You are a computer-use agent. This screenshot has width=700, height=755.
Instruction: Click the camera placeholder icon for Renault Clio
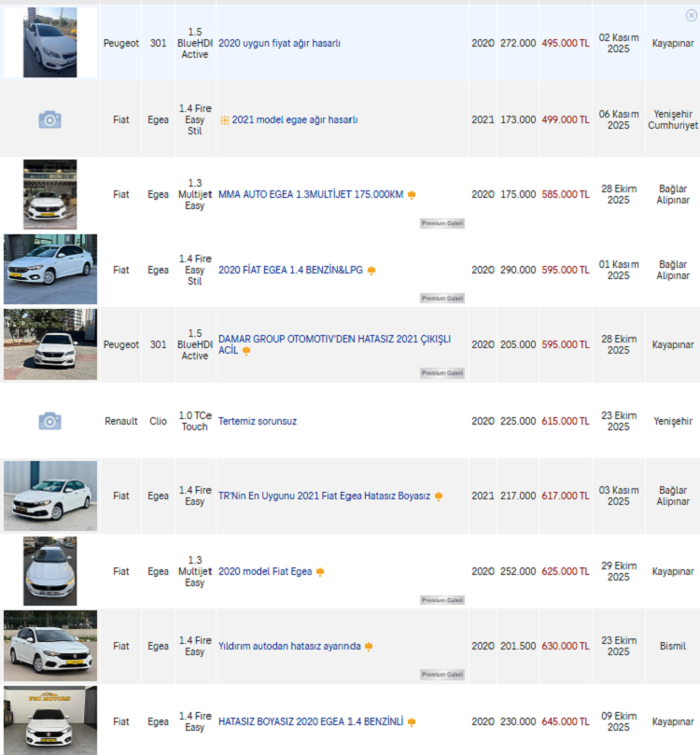tap(49, 421)
